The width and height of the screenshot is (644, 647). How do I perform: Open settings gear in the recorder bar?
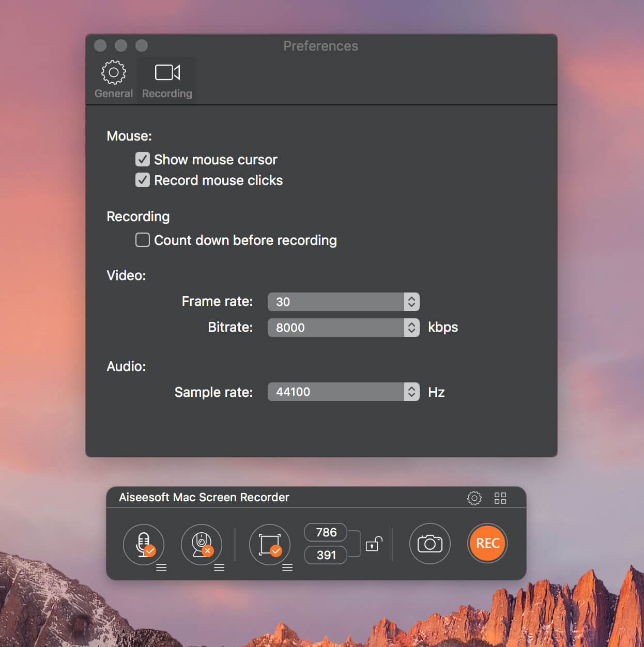(474, 498)
